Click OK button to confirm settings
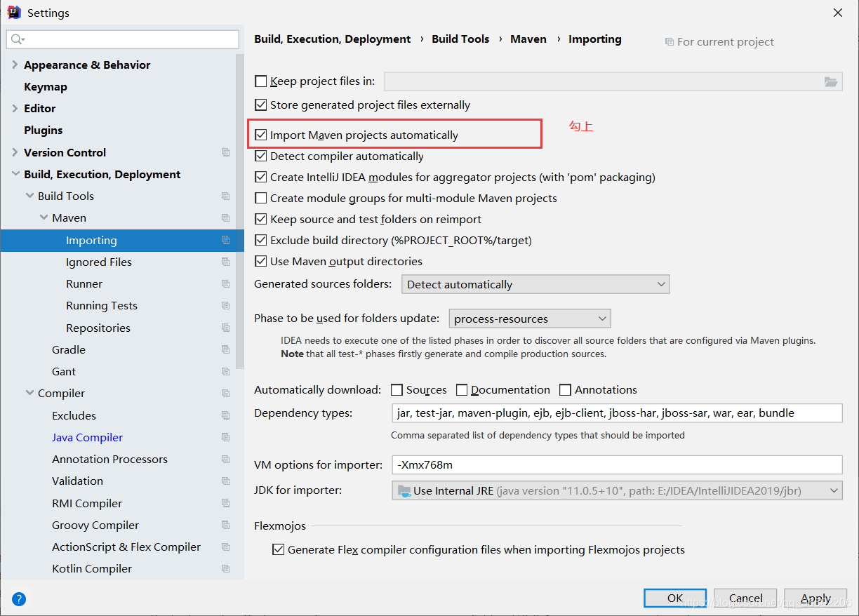The height and width of the screenshot is (616, 859). coord(675,598)
